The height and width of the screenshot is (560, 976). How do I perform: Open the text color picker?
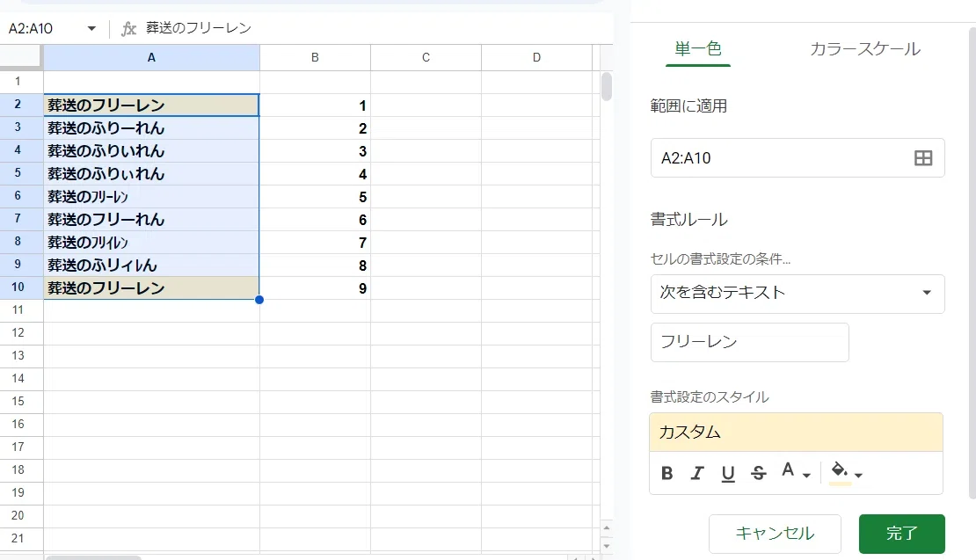tap(796, 472)
